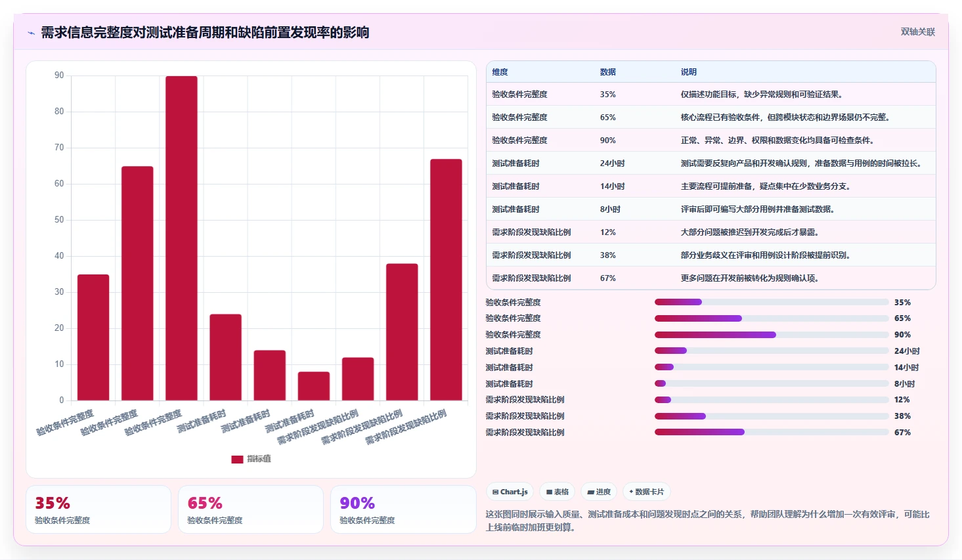Viewport: 962px width, 560px height.
Task: Click the y-axis tick label 50
Action: pos(59,220)
